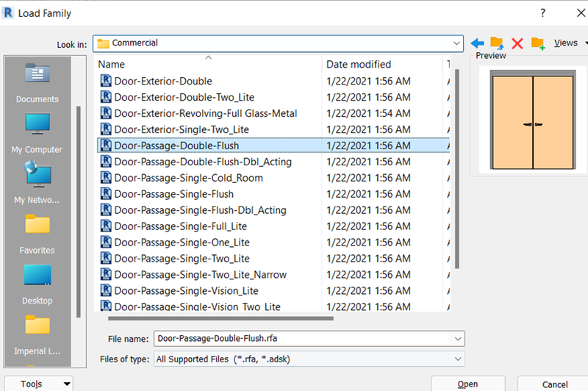Select the Door-Exterior-Single-Two_Lite file name

point(182,129)
